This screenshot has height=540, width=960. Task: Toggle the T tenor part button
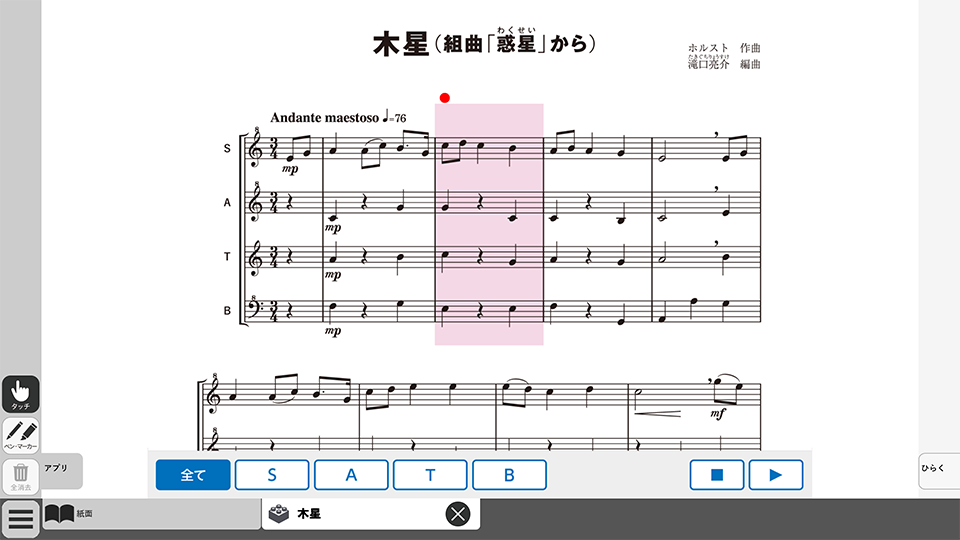(430, 475)
